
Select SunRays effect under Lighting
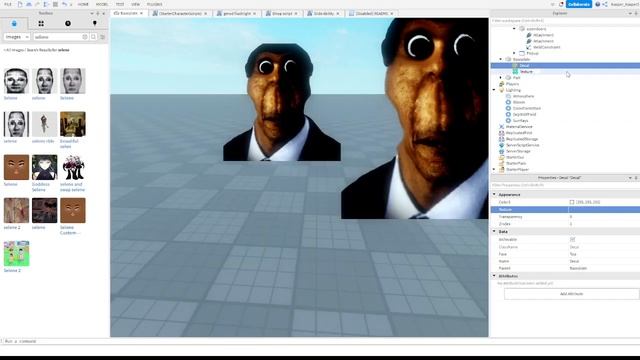pos(520,120)
